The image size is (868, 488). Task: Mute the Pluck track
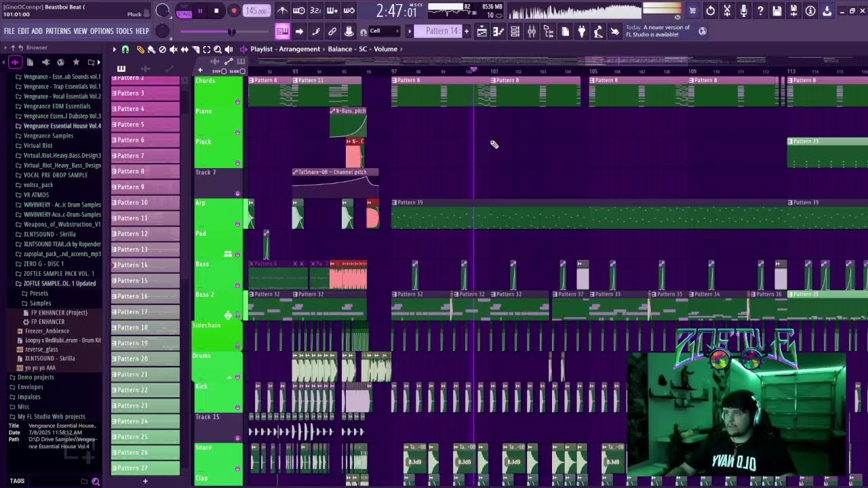[237, 163]
